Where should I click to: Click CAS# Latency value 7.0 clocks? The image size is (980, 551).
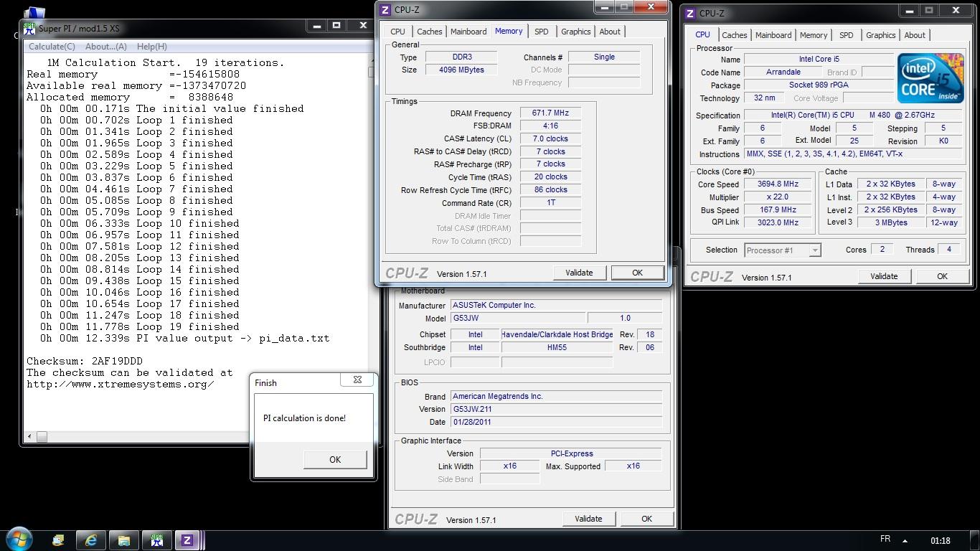coord(550,139)
